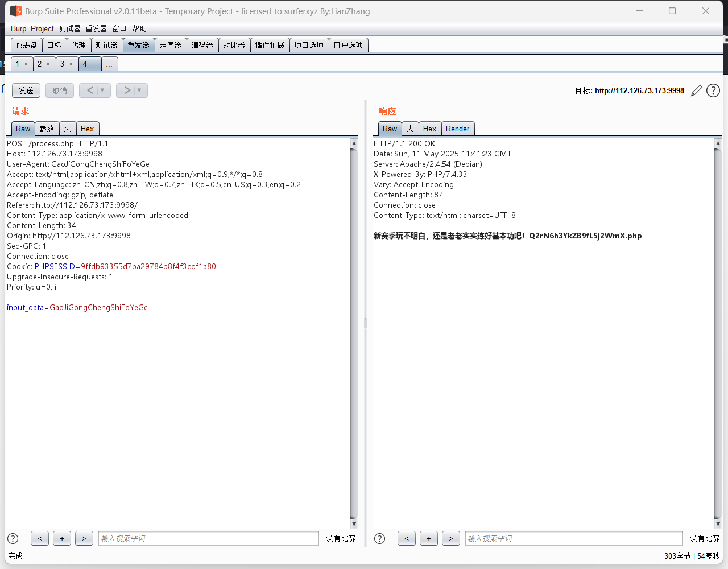Click request panel scrollbar up arrow
Image resolution: width=728 pixels, height=569 pixels.
pyautogui.click(x=354, y=143)
